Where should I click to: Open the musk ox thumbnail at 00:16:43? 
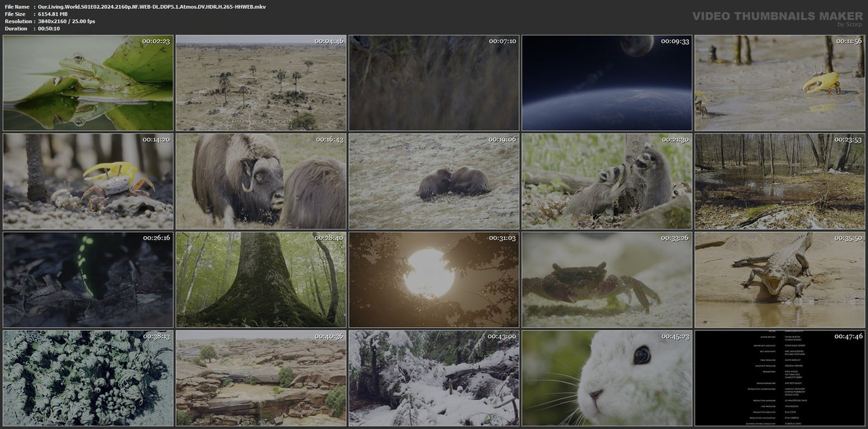[261, 181]
